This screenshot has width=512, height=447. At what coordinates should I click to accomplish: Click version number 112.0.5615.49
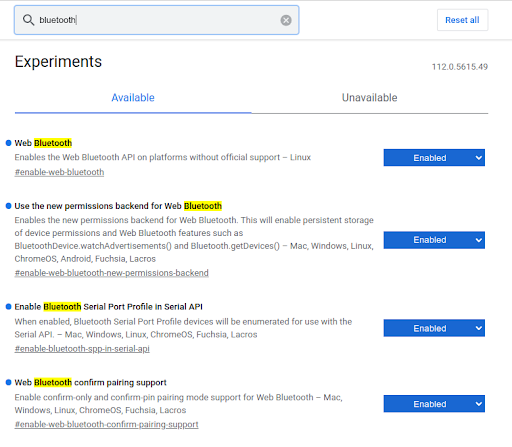pos(460,67)
